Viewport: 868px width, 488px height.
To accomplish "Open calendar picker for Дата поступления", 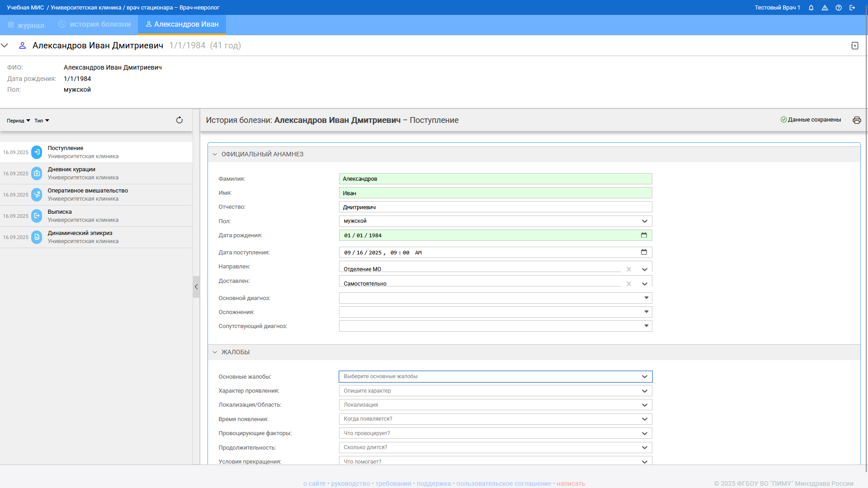I will click(x=644, y=252).
